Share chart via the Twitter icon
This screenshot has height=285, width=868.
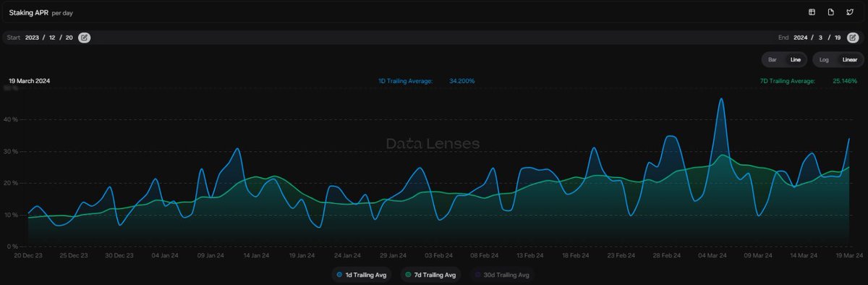click(x=851, y=12)
